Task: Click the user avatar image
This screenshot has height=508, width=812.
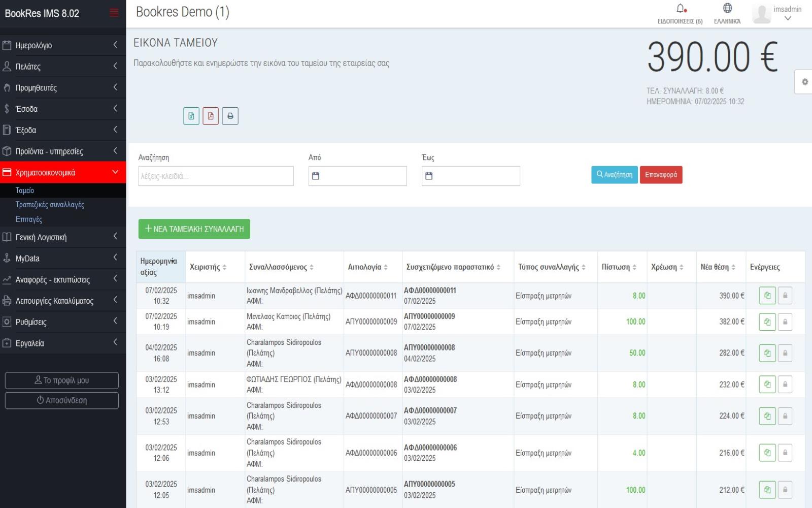Action: pos(762,14)
